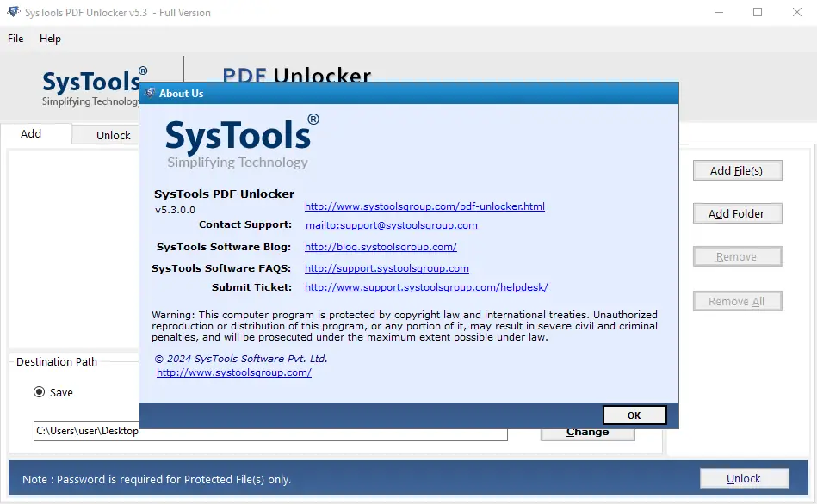Click OK in the About Us dialog
The width and height of the screenshot is (817, 504).
(634, 415)
